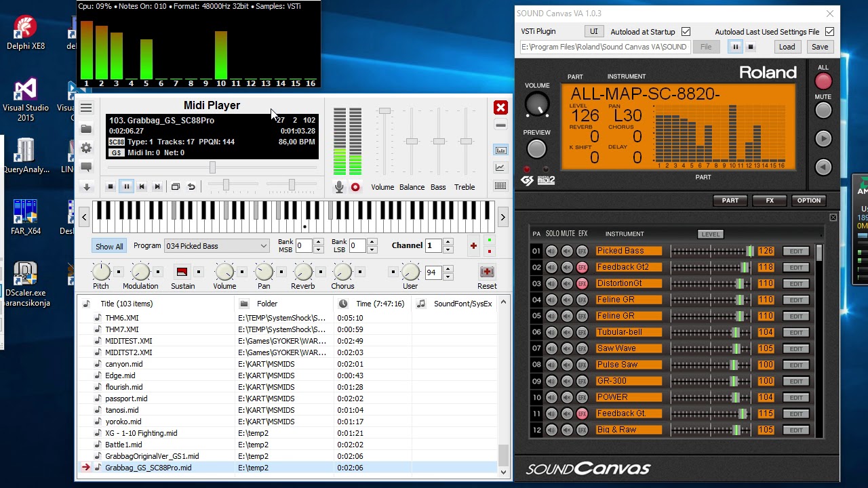Stop playback in Midi Player

tap(111, 187)
